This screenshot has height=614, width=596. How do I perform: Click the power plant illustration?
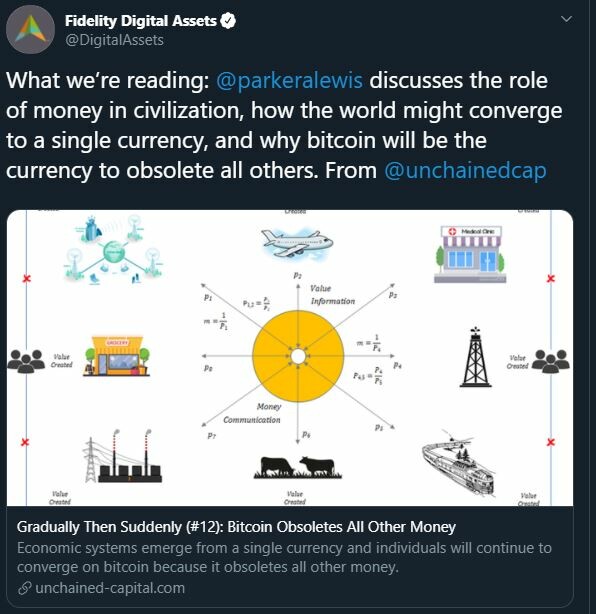point(123,456)
